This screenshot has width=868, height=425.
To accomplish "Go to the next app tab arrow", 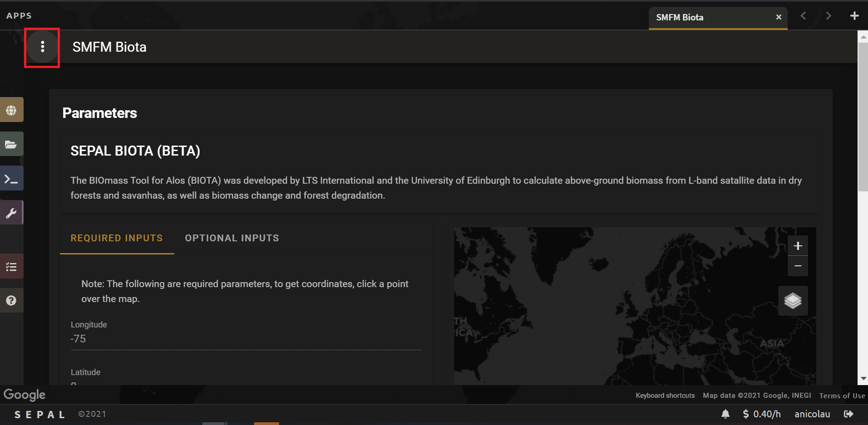I will tap(829, 16).
